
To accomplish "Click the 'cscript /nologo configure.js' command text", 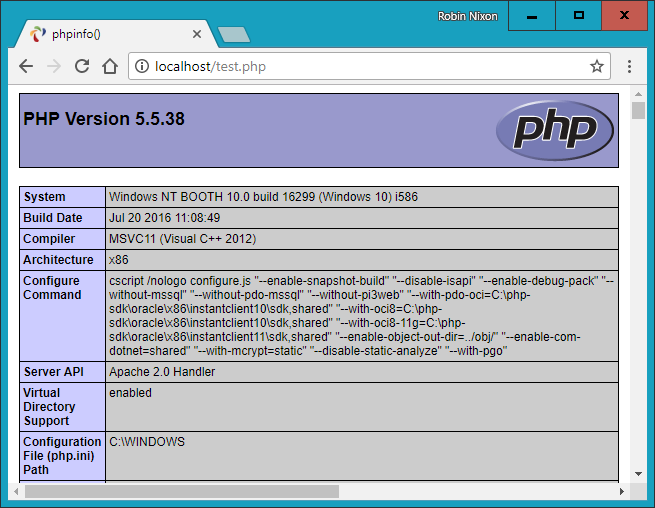I will [180, 281].
